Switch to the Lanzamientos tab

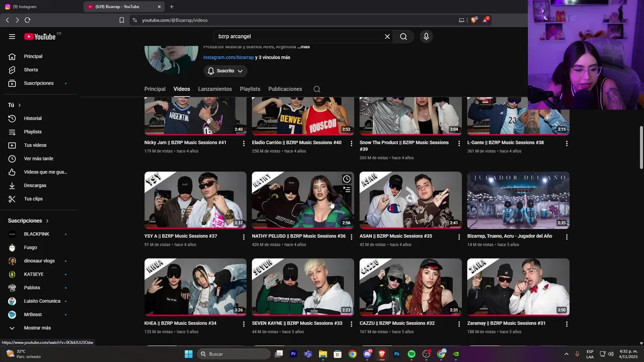[x=215, y=89]
